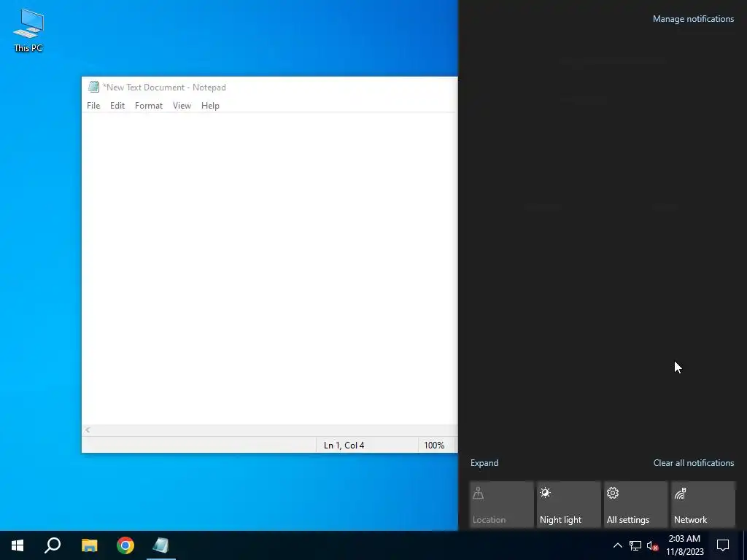Open the Format menu in Notepad
The image size is (747, 560).
pos(149,106)
